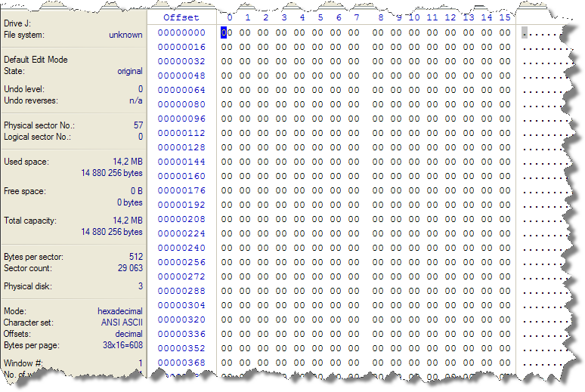Click offset row 00000304
The image size is (585, 392).
pos(181,305)
